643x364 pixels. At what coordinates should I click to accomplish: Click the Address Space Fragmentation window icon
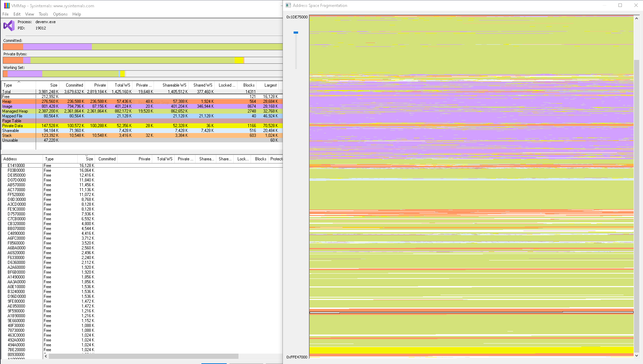click(288, 5)
